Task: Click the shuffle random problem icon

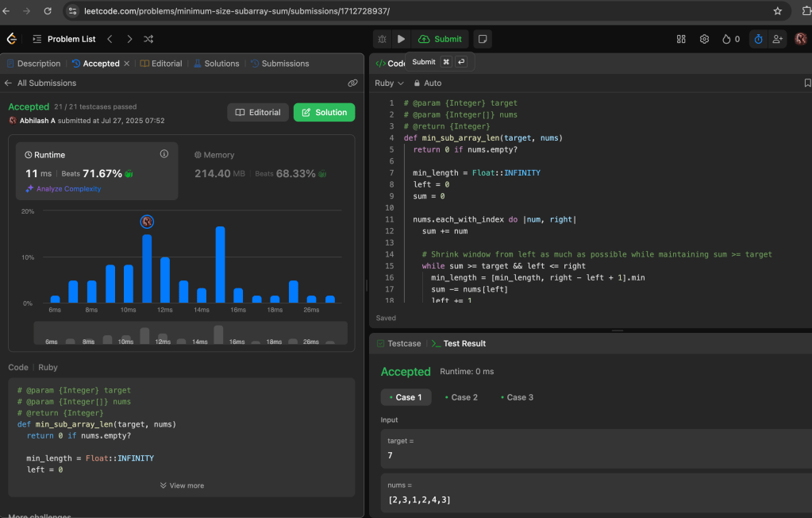Action: (x=148, y=39)
